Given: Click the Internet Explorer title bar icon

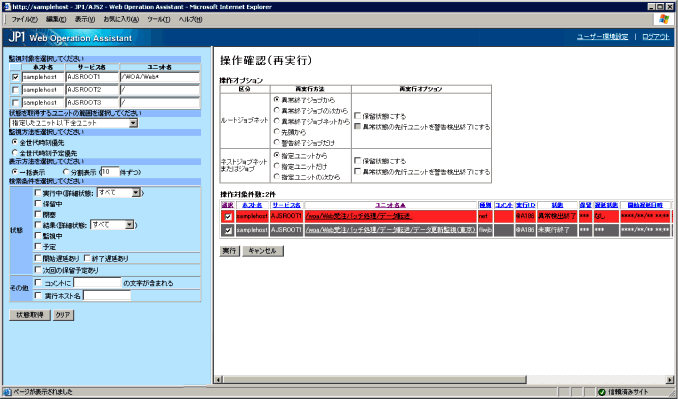Looking at the screenshot, I should point(7,6).
